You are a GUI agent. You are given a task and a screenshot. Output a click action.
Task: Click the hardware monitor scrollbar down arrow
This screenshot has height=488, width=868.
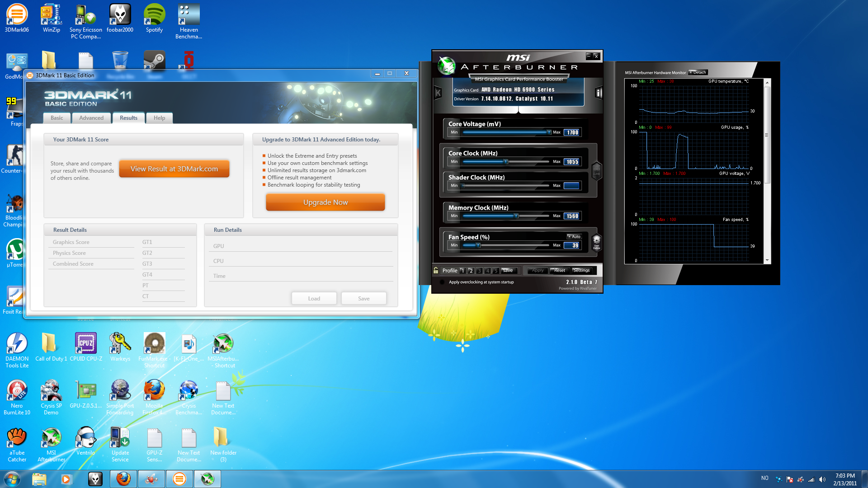pos(767,261)
